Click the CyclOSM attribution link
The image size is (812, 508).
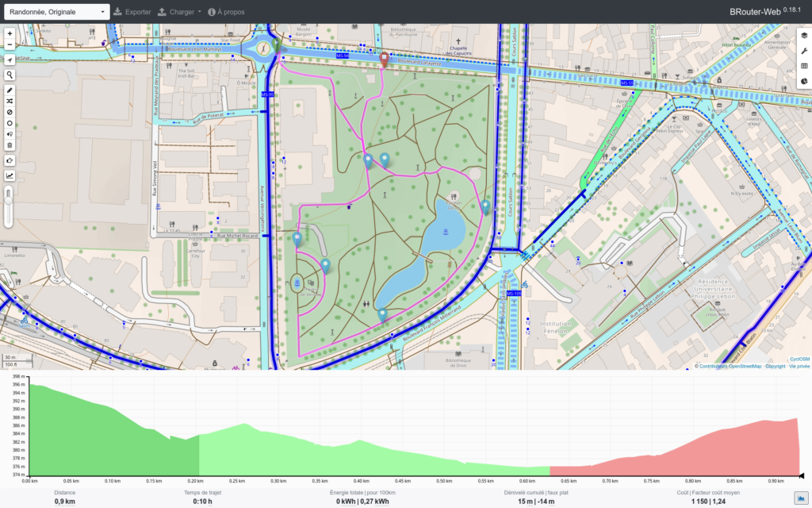tap(800, 360)
